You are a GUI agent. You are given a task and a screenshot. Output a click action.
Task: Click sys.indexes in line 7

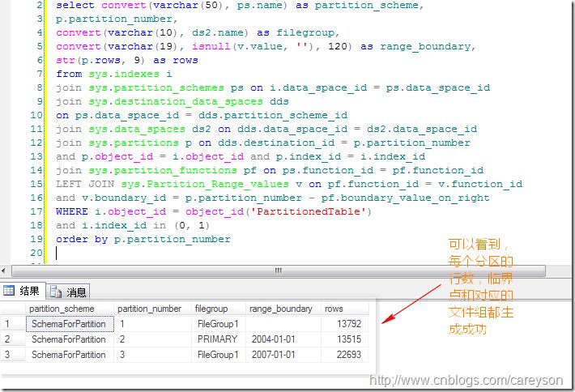(124, 74)
